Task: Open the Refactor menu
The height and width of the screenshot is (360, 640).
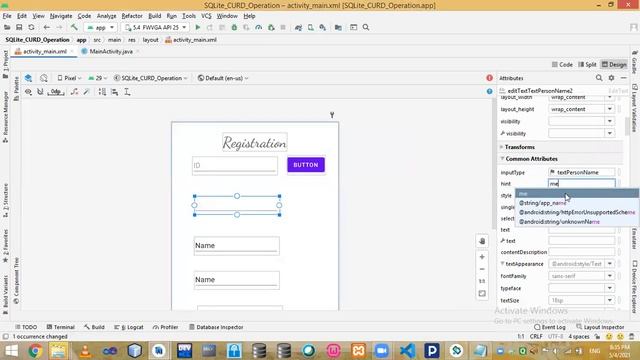Action: [x=132, y=16]
